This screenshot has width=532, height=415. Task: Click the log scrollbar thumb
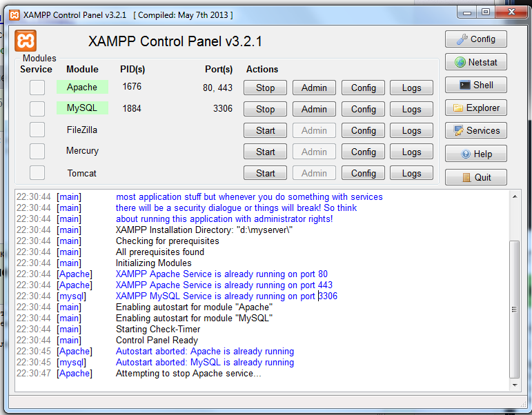point(515,310)
